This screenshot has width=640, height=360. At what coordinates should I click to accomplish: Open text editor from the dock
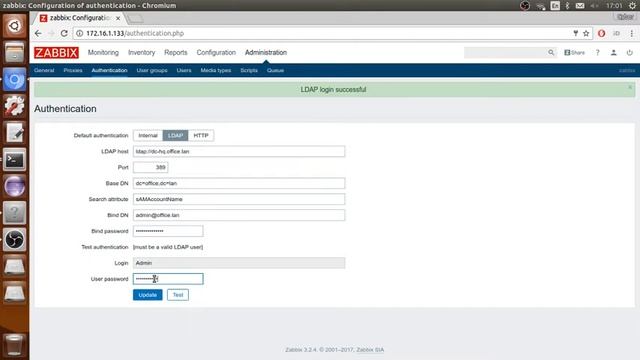(14, 133)
